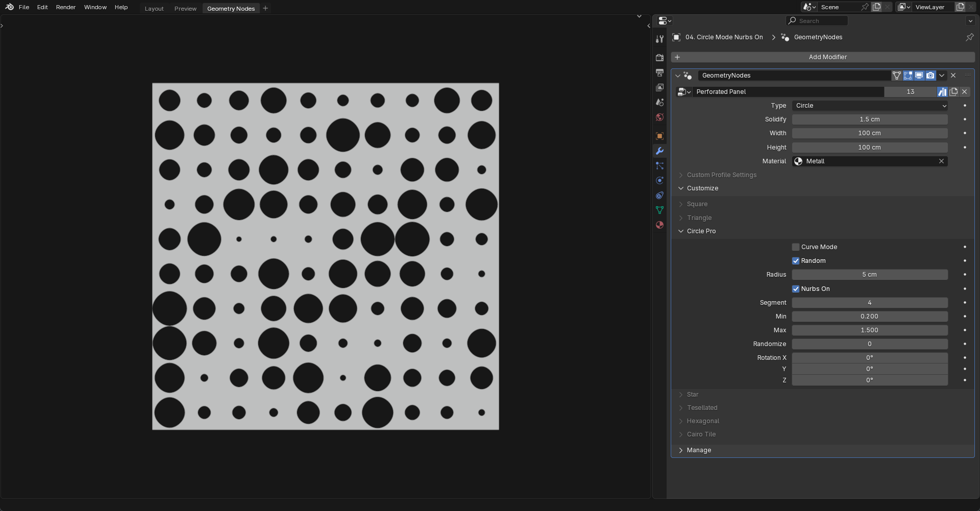Select the Object properties tab

click(659, 136)
